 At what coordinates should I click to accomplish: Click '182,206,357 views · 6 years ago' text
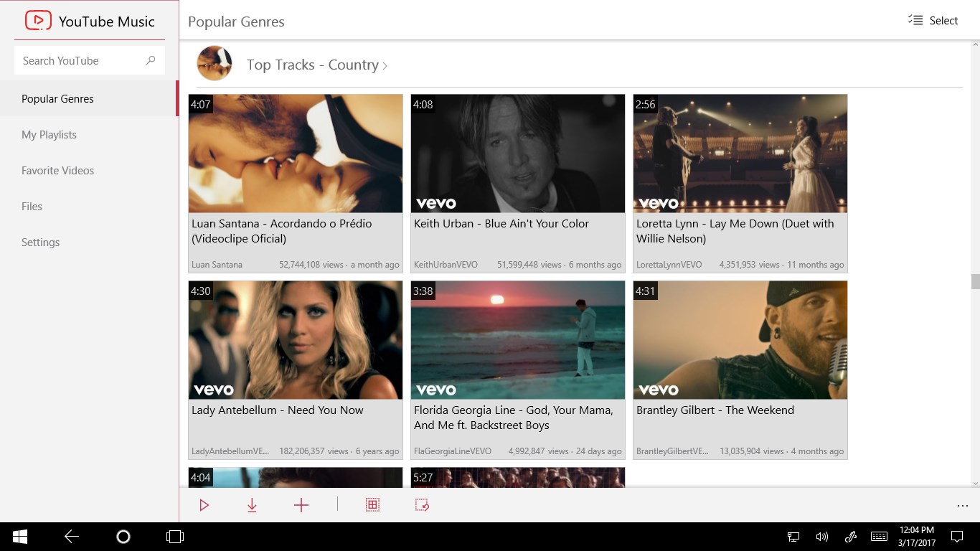(x=339, y=451)
